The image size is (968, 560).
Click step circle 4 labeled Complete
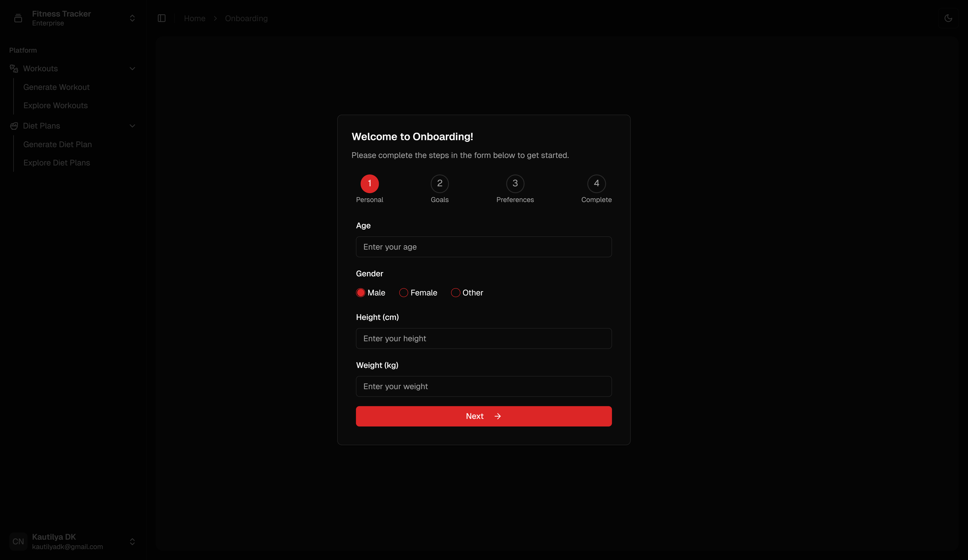pos(596,183)
